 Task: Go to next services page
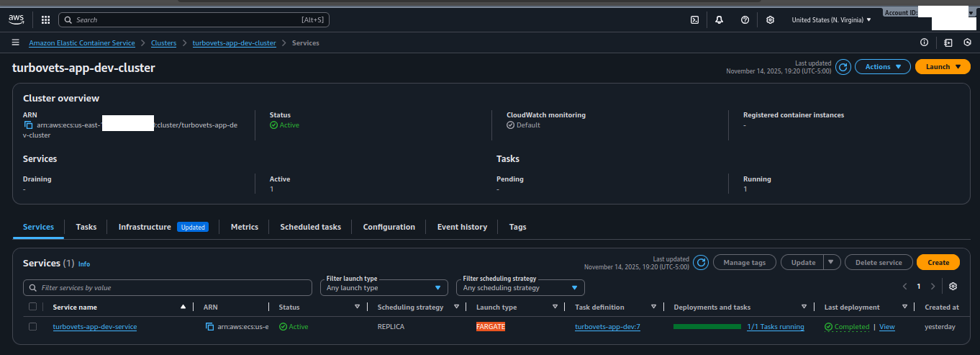pos(933,287)
